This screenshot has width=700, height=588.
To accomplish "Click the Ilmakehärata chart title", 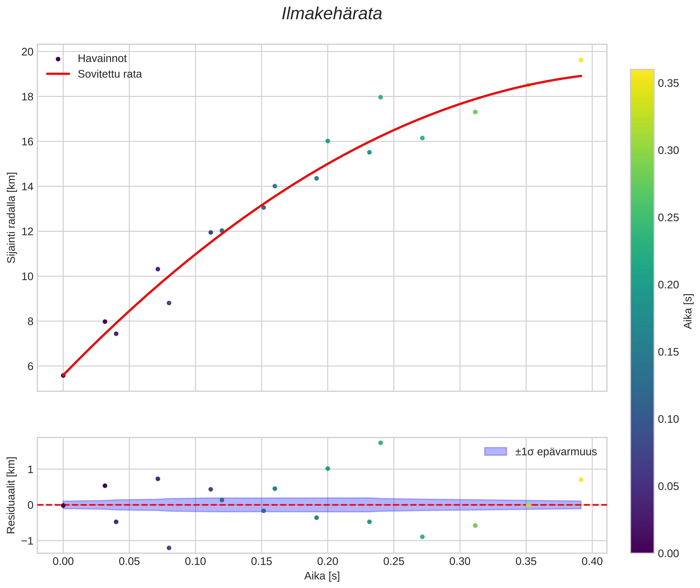I will tap(332, 14).
